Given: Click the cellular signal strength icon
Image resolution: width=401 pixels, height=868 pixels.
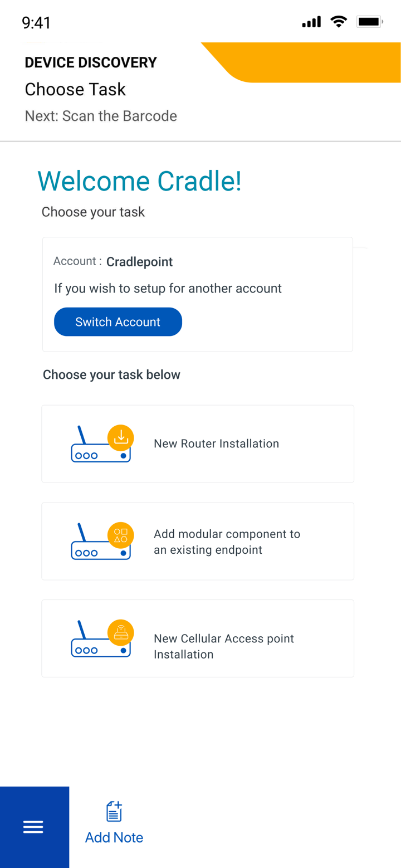Looking at the screenshot, I should (311, 22).
